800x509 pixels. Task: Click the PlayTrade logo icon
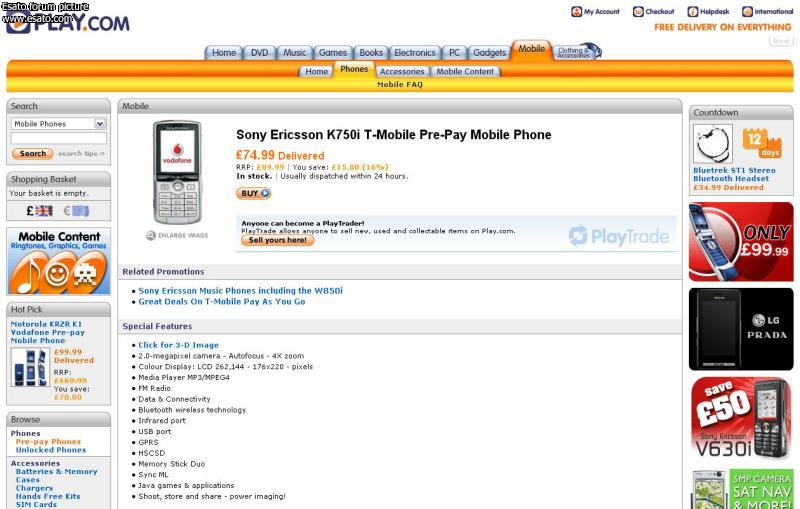point(578,236)
